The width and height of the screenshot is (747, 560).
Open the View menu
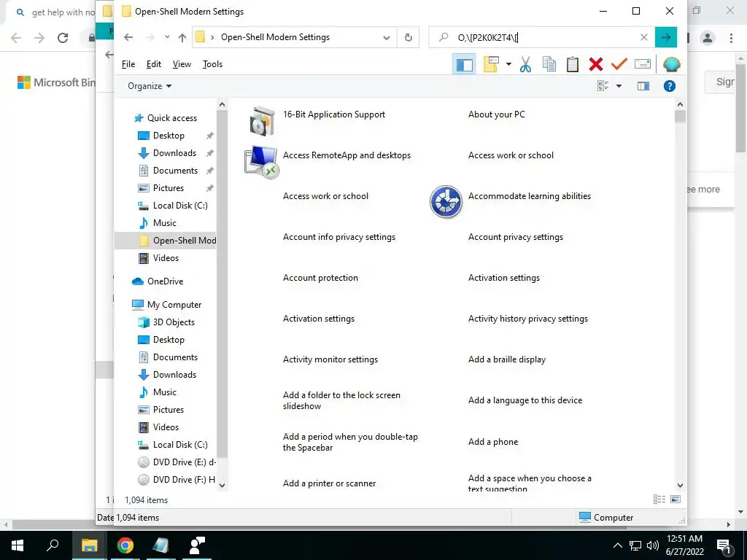coord(182,64)
